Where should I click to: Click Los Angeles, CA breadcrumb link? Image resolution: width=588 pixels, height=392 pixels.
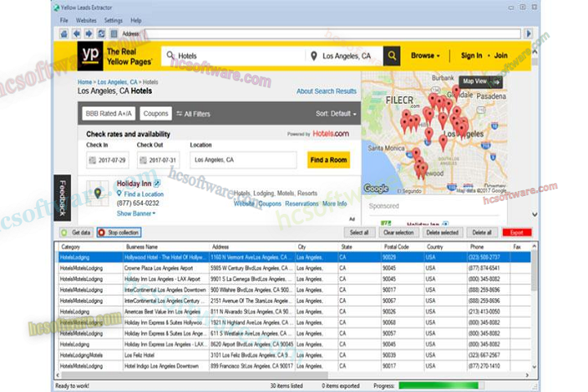(118, 82)
